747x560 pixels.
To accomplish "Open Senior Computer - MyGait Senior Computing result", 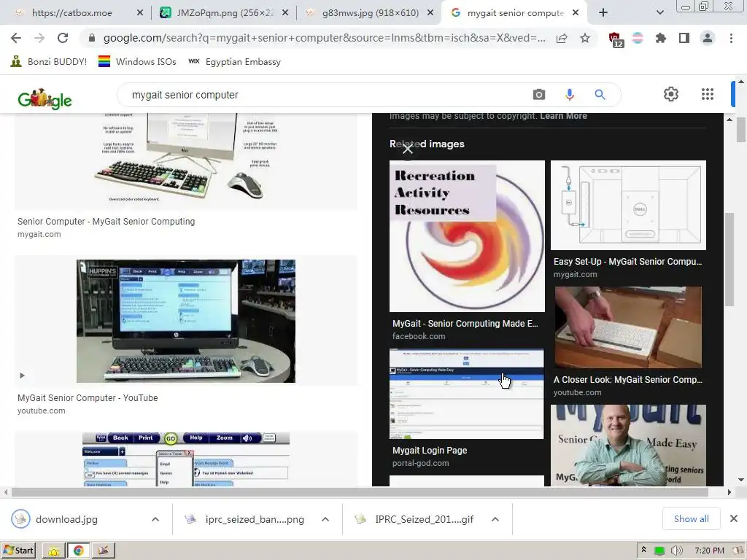I will click(106, 222).
